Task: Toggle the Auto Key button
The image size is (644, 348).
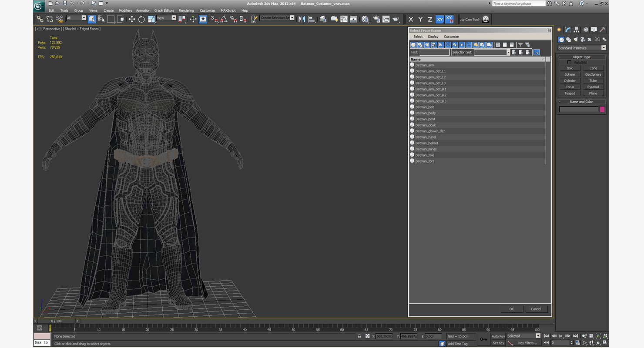Action: tap(498, 336)
